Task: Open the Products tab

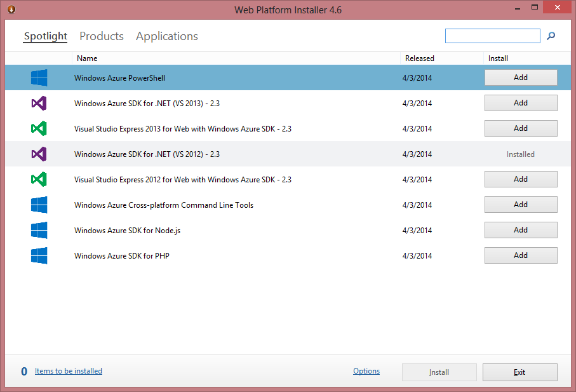Action: pyautogui.click(x=102, y=36)
